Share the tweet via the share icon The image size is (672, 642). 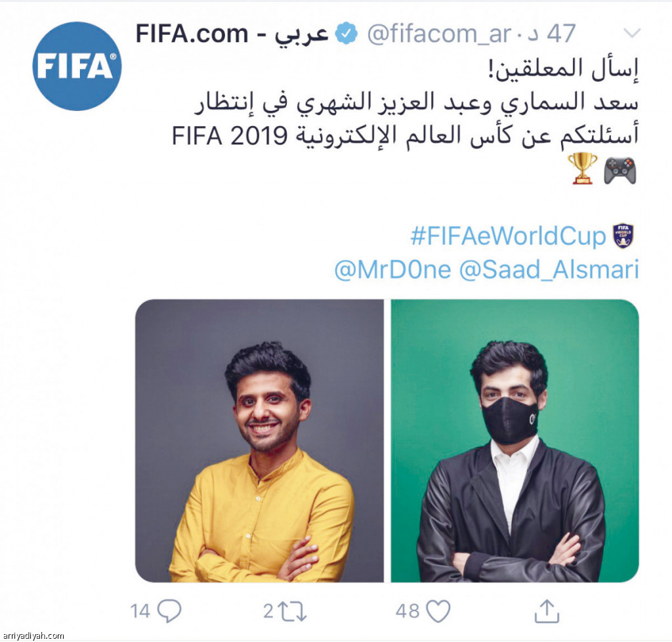547,610
